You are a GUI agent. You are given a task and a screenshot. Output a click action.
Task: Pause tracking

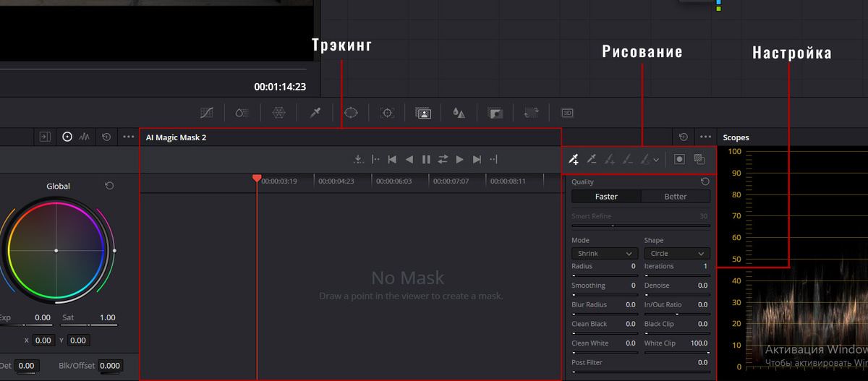pos(426,159)
